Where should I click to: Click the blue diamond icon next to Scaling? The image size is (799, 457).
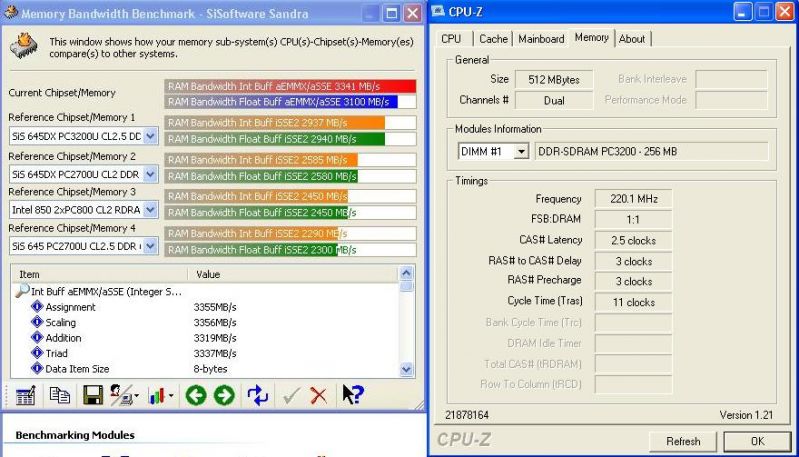(37, 321)
